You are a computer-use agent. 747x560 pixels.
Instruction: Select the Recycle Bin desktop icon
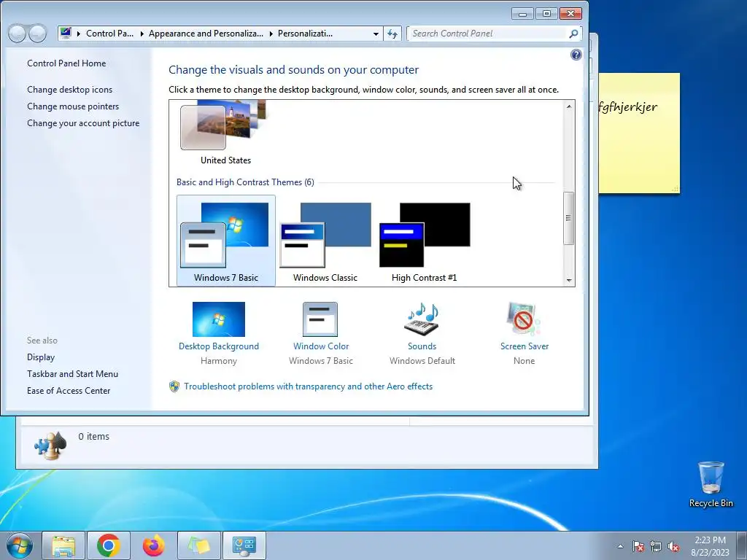(711, 484)
